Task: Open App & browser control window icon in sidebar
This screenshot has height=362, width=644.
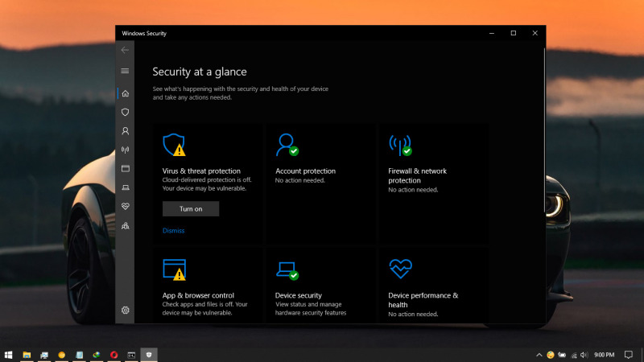Action: coord(125,169)
